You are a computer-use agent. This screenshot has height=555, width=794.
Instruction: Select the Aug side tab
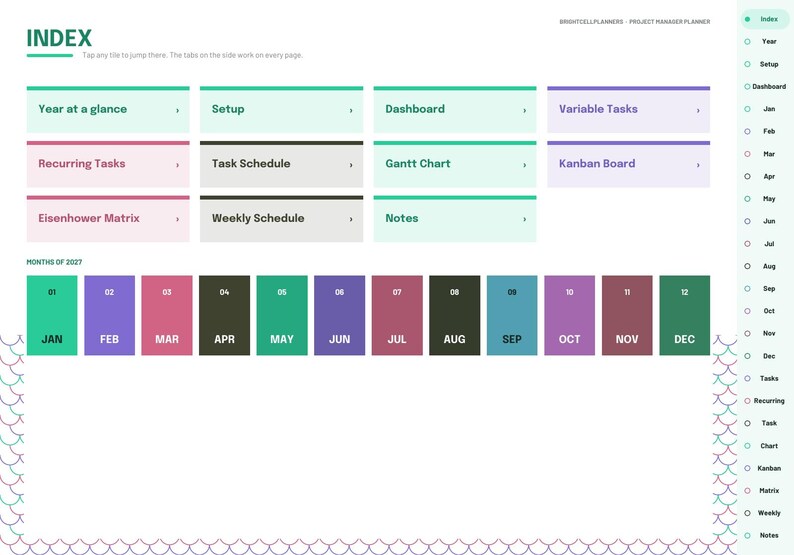pos(765,266)
